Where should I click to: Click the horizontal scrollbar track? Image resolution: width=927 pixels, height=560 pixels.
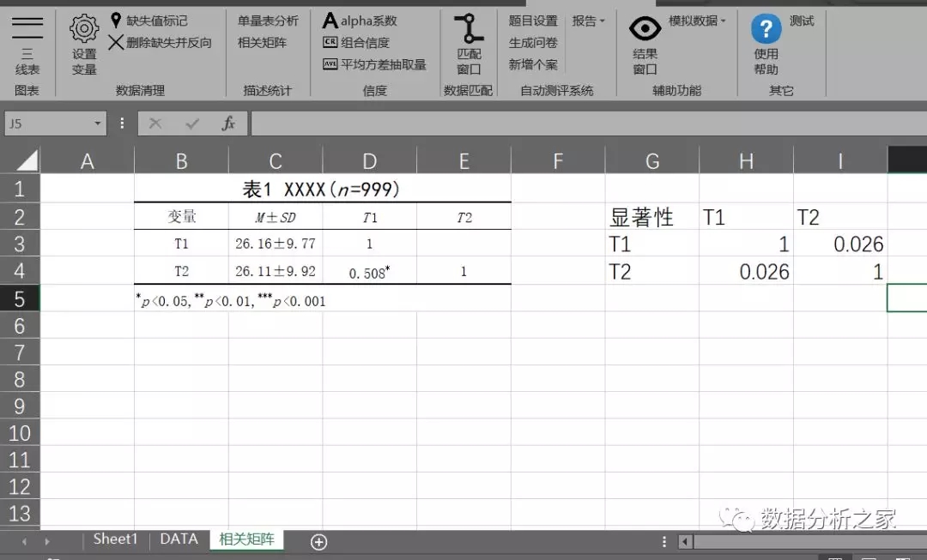(x=810, y=542)
